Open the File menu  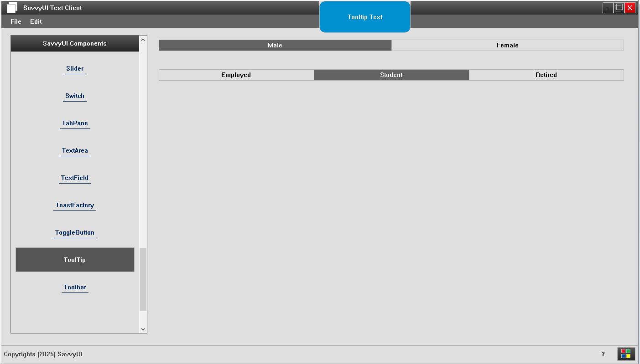point(16,21)
